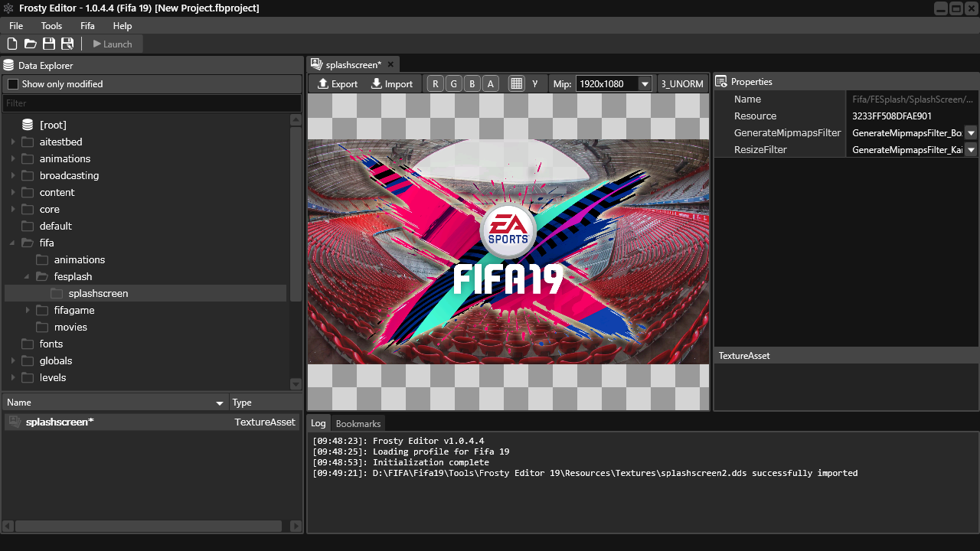Open the Tools menu
980x551 pixels.
point(51,25)
